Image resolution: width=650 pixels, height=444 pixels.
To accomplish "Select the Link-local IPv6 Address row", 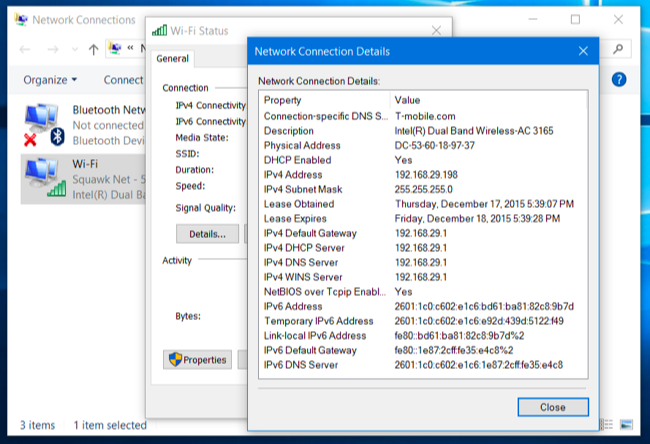I will pos(423,336).
